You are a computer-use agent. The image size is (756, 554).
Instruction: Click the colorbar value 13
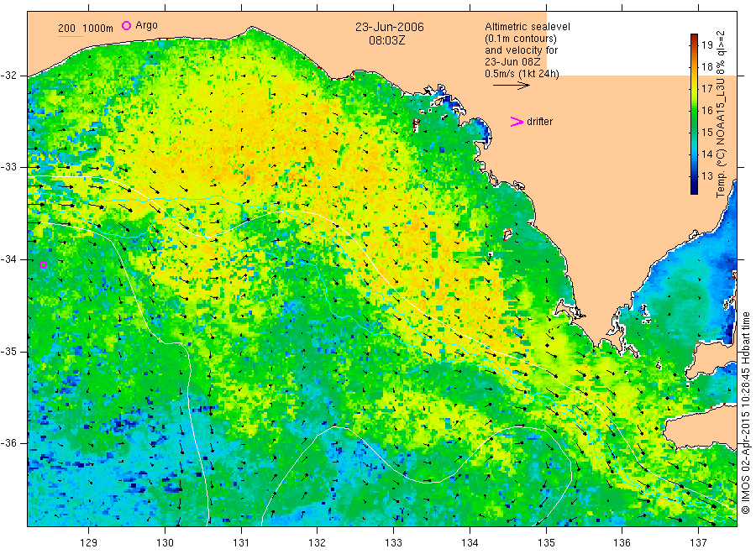click(x=706, y=175)
